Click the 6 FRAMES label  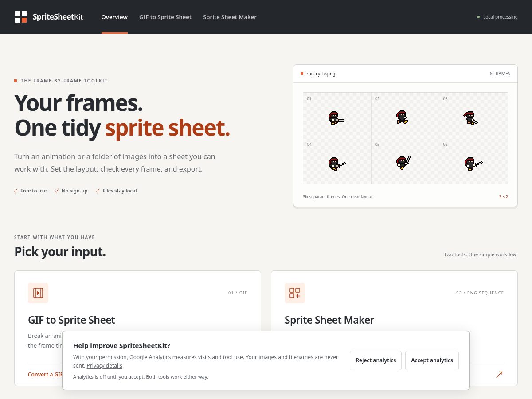coord(500,74)
